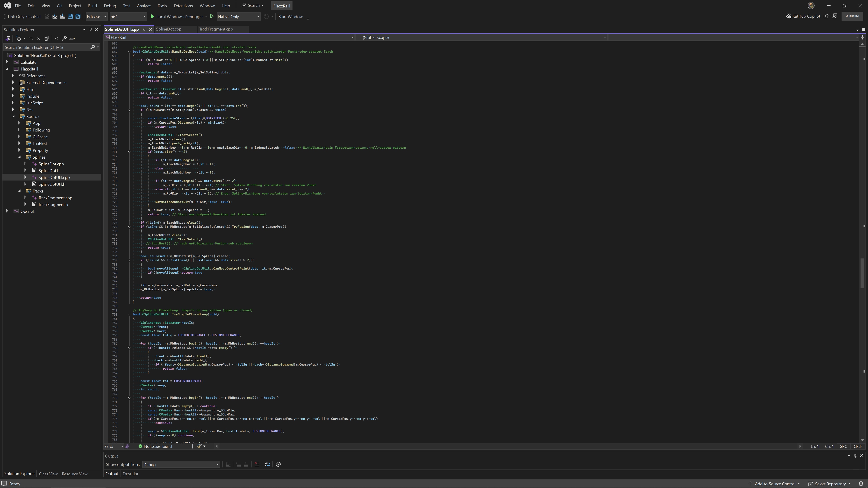Click the user account avatar icon
The height and width of the screenshot is (488, 868).
811,5
